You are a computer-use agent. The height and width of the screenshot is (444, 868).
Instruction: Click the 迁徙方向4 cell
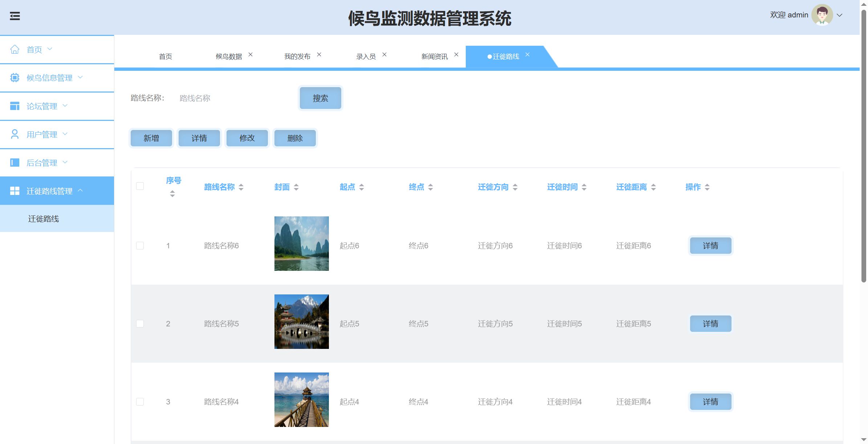(495, 402)
